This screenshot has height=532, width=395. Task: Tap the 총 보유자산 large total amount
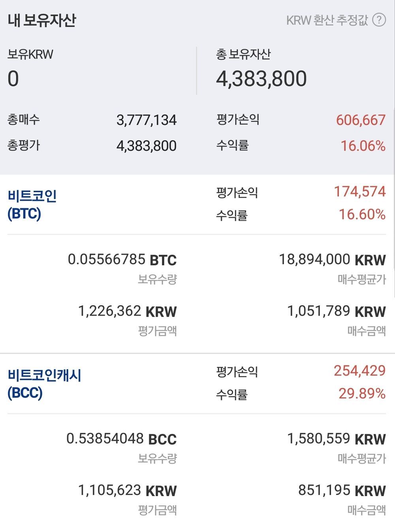(261, 79)
